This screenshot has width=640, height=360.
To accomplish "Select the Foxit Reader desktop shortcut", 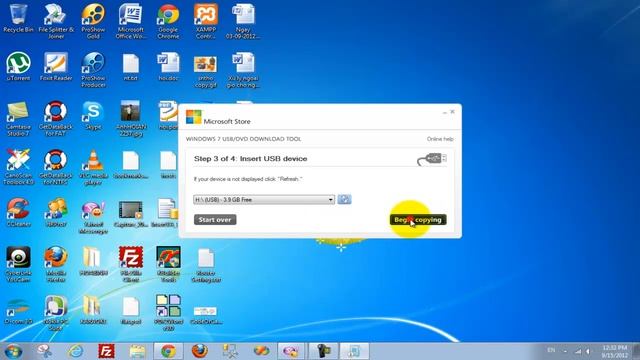I will tap(56, 66).
